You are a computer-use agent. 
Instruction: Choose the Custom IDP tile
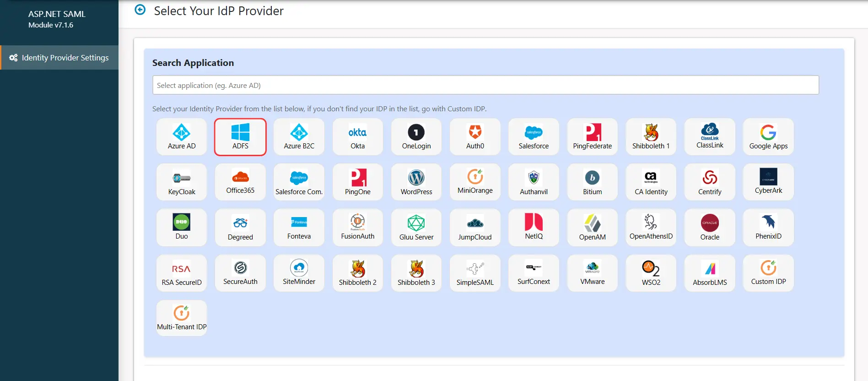pos(768,273)
